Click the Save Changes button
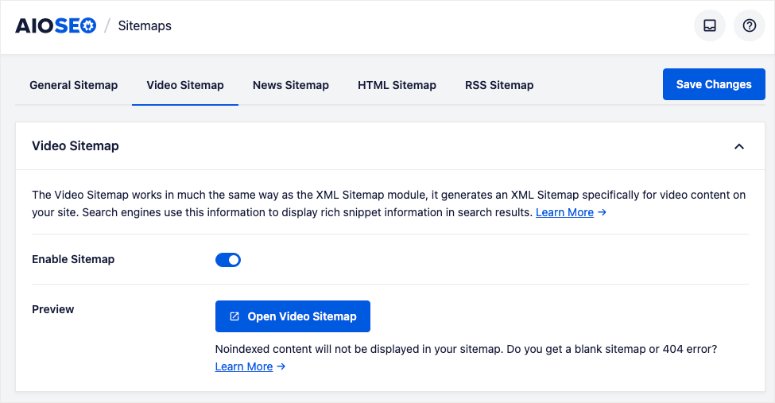The height and width of the screenshot is (403, 775). point(713,85)
